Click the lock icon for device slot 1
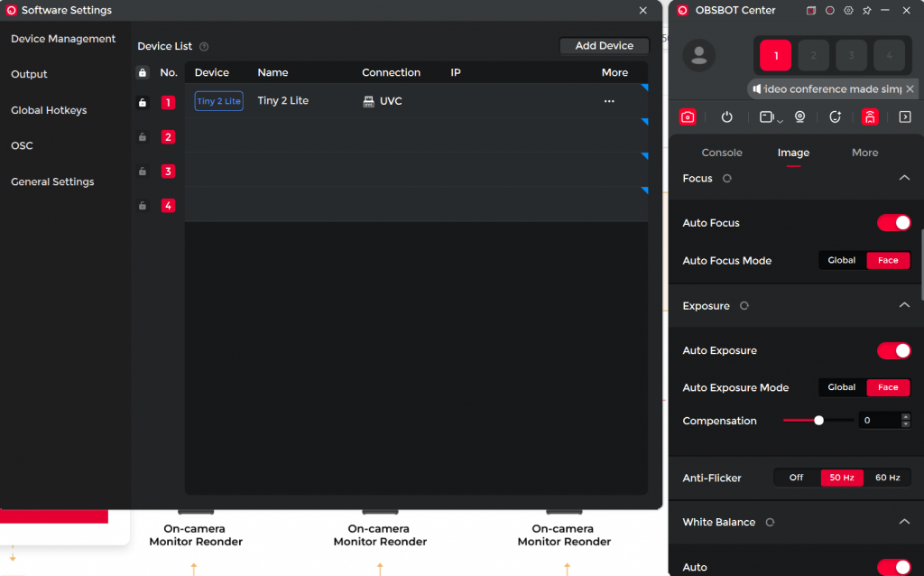Screen dimensions: 924x576 (143, 103)
